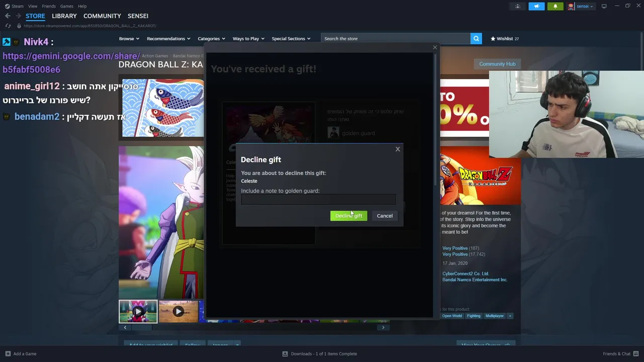The height and width of the screenshot is (362, 644).
Task: Expand the sensei account dropdown
Action: click(x=581, y=6)
